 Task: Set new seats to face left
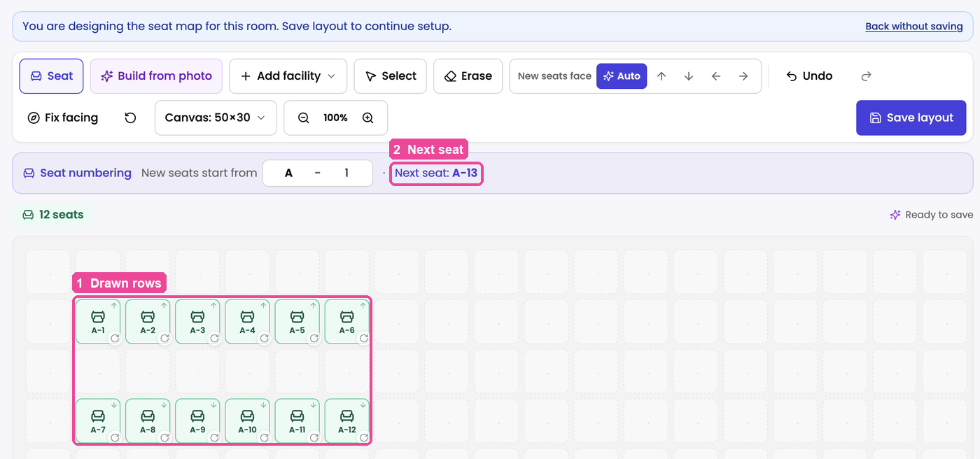716,76
